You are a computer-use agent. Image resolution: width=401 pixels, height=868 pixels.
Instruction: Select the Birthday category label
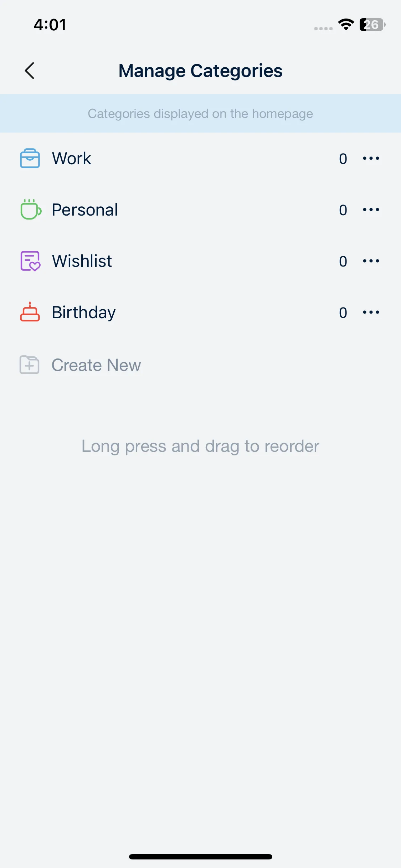click(84, 312)
